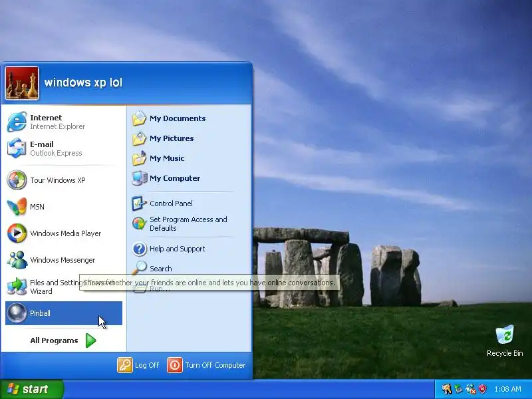The height and width of the screenshot is (399, 532).
Task: Launch Outlook Express E-mail icon
Action: tap(17, 148)
